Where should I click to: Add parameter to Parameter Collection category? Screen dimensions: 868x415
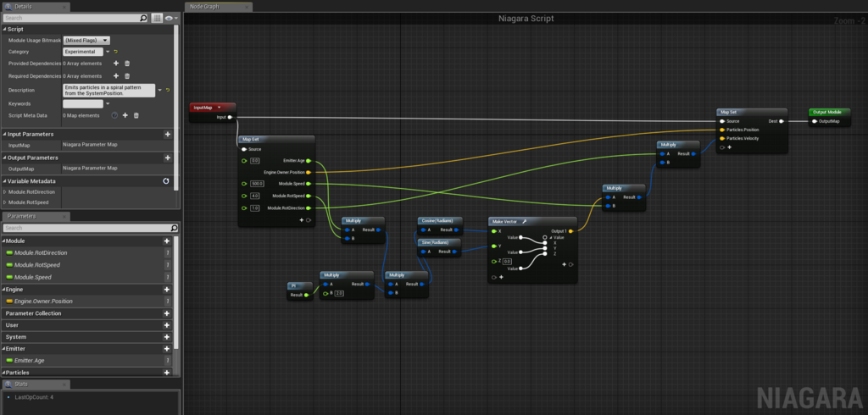167,313
